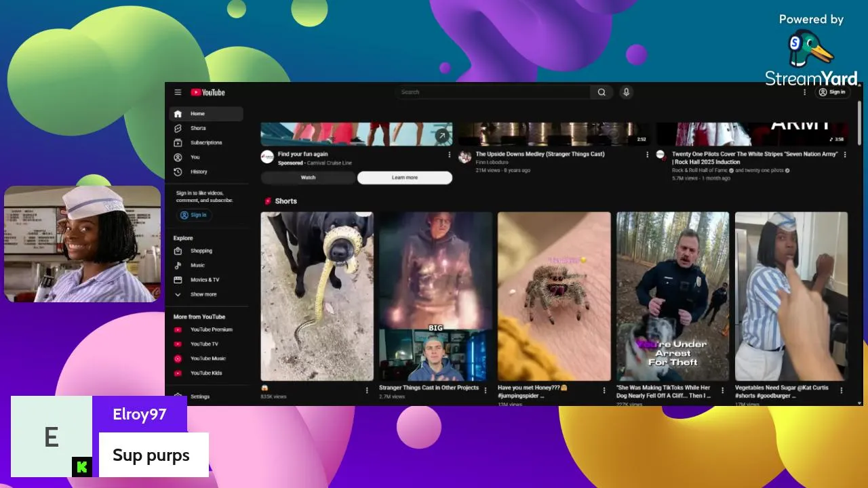Screen dimensions: 868x488
Task: Start voice search with the microphone icon
Action: pos(626,92)
